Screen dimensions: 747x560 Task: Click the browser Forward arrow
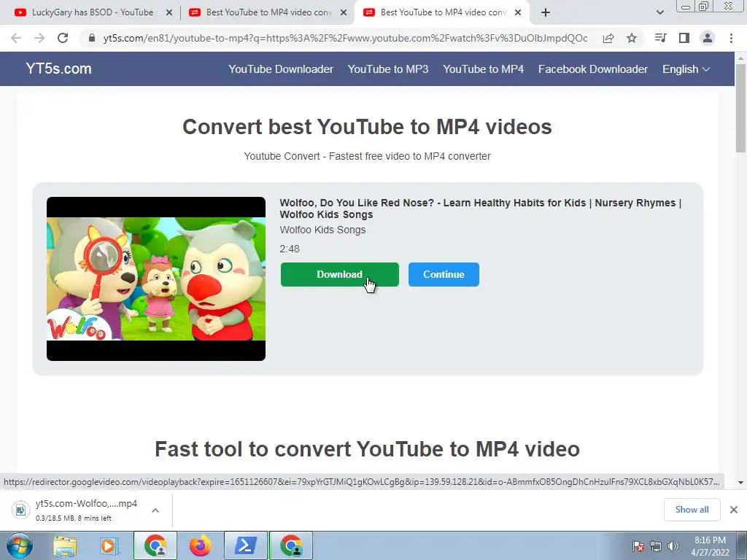[x=39, y=38]
